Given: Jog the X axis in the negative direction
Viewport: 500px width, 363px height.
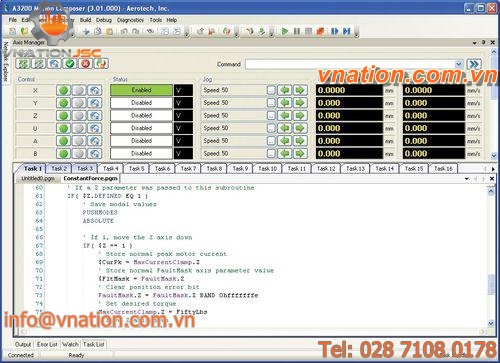Looking at the screenshot, I should click(285, 90).
